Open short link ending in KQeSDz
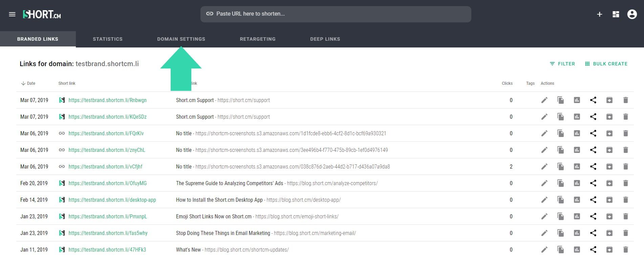The height and width of the screenshot is (257, 644). click(x=107, y=117)
